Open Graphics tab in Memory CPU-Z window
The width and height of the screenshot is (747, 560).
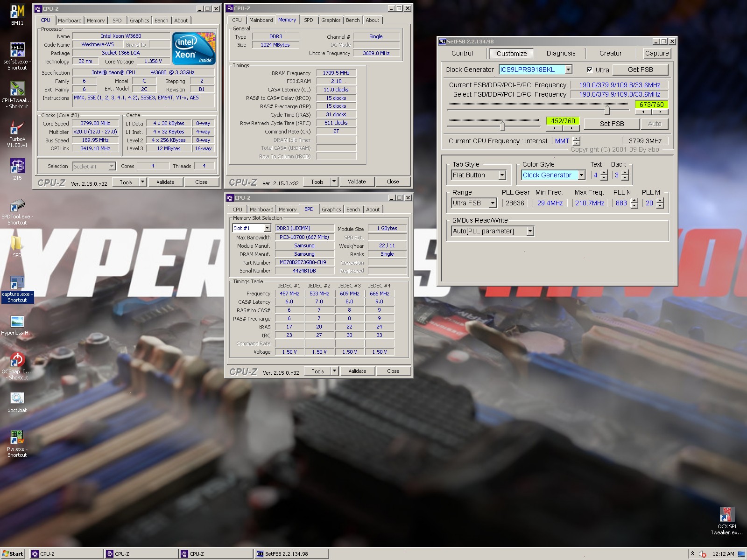point(331,20)
